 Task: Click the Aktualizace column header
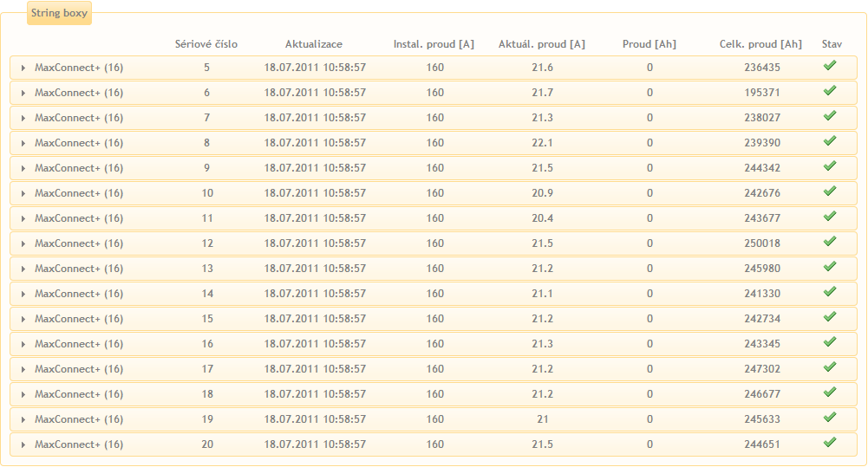pos(314,44)
